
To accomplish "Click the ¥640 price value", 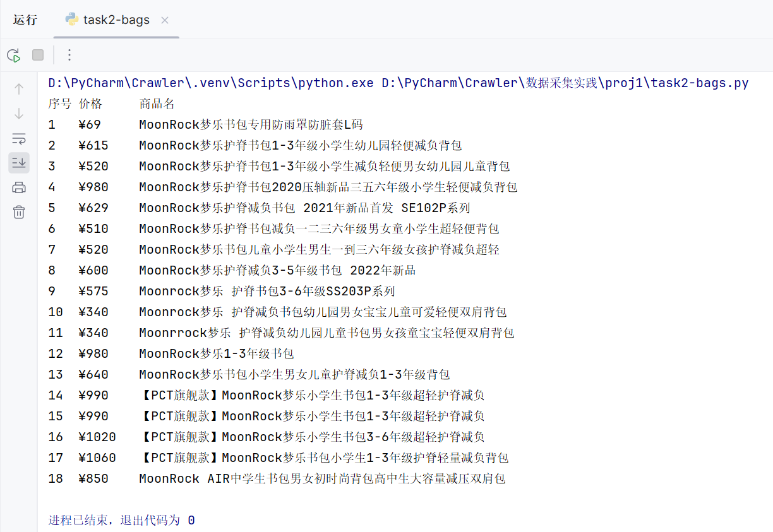I will pyautogui.click(x=93, y=374).
